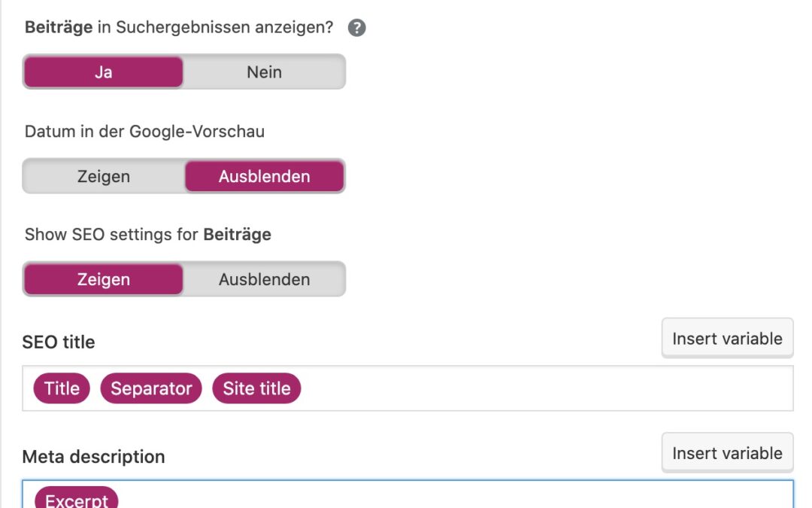The image size is (812, 508).
Task: Click the SEO title label
Action: [x=59, y=342]
